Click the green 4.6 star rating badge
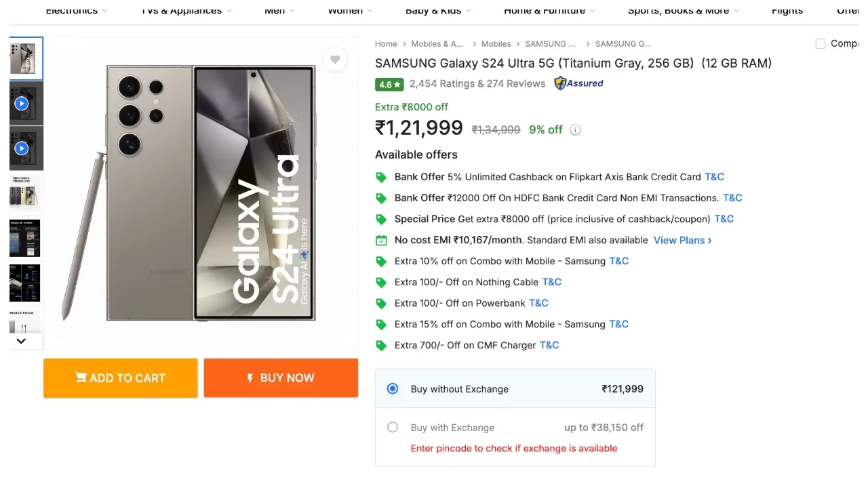868x488 pixels. pyautogui.click(x=389, y=84)
